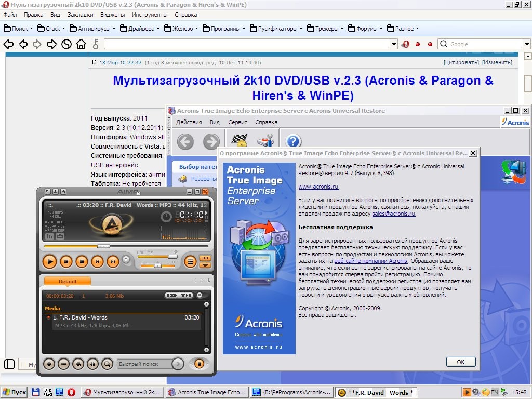Screen dimensions: 532x399
Task: Open AIMP playlist manager button
Action: coord(199,364)
